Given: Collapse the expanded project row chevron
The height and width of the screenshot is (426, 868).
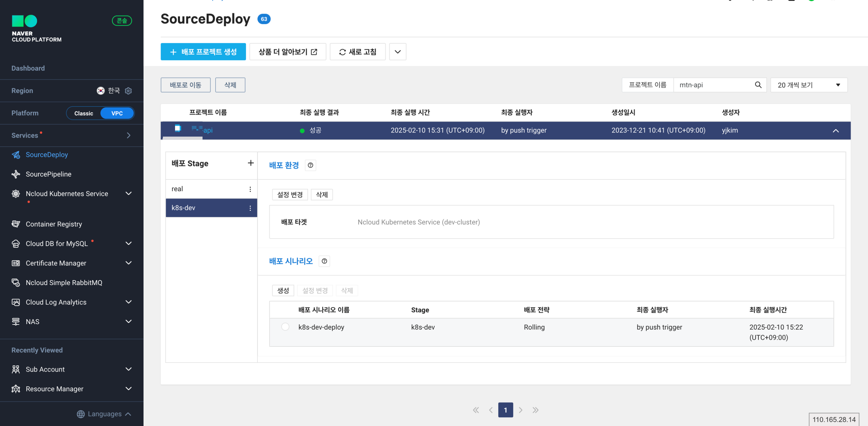Looking at the screenshot, I should [835, 131].
